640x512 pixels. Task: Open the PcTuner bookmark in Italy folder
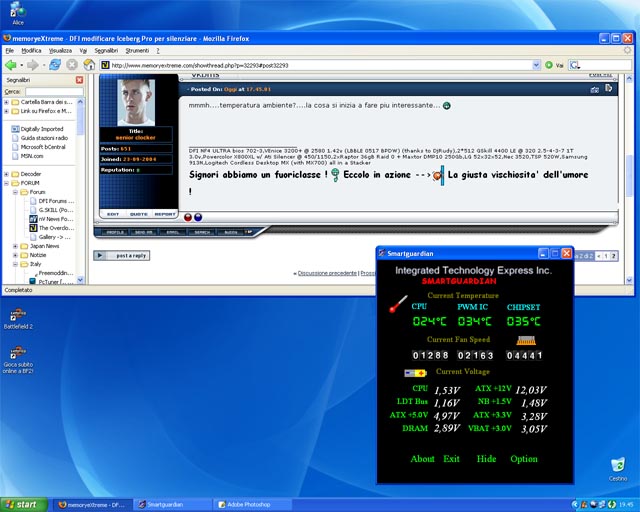coord(52,282)
